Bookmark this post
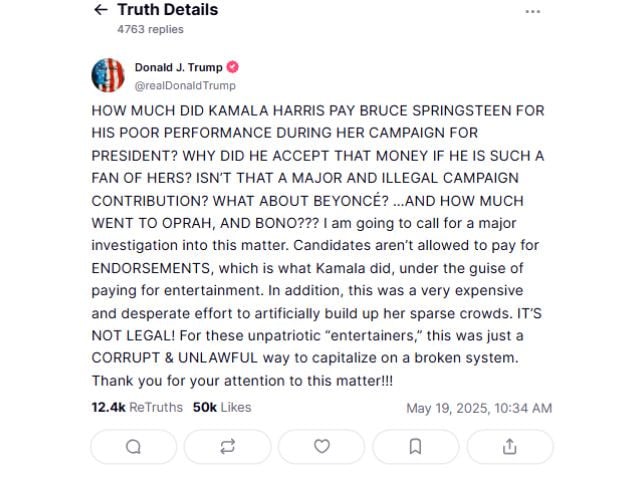 pyautogui.click(x=416, y=447)
